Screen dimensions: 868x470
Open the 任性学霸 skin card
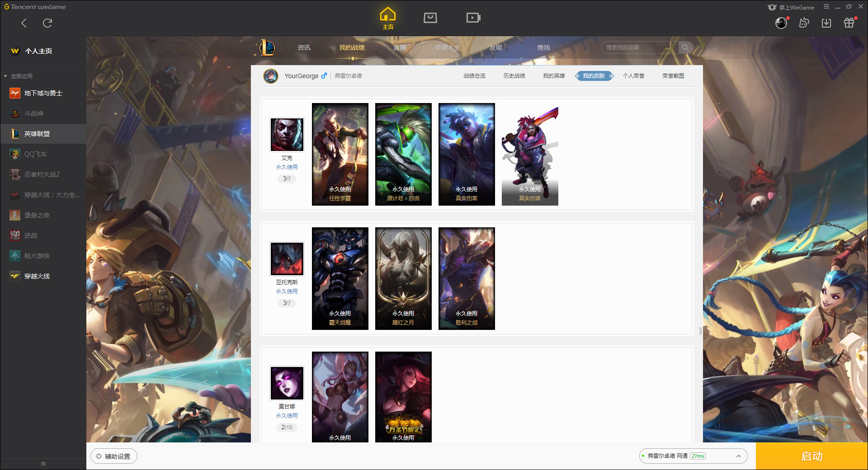(340, 154)
